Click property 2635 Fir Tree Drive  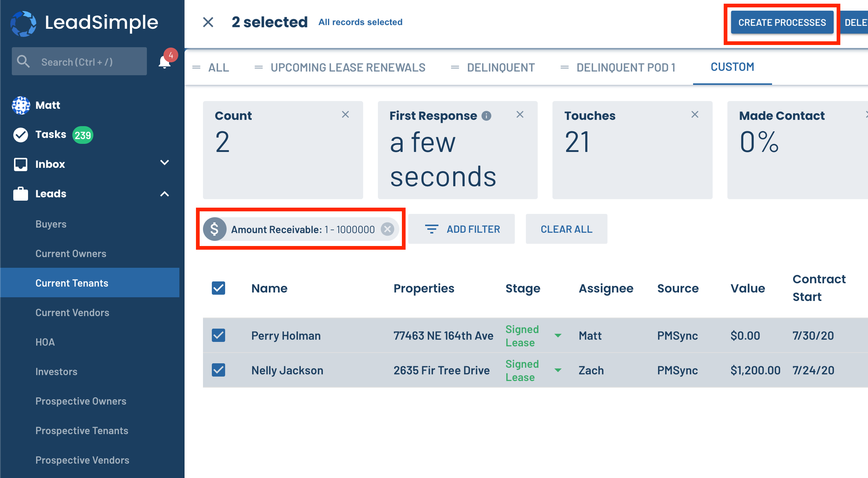coord(442,370)
